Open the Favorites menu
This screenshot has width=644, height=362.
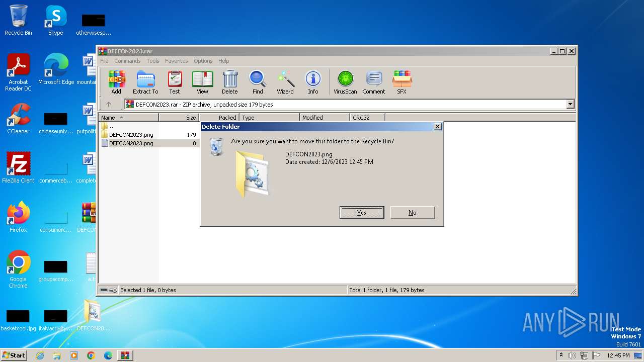tap(177, 61)
